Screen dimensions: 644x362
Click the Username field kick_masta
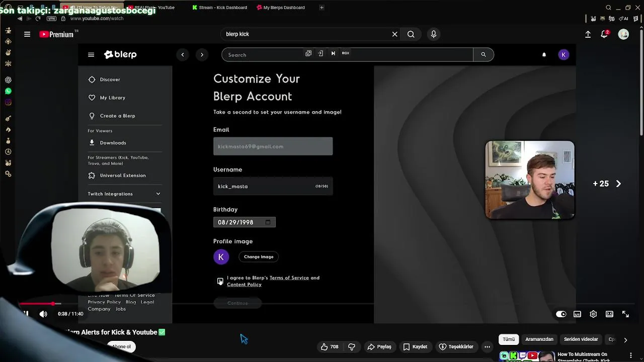click(x=273, y=186)
